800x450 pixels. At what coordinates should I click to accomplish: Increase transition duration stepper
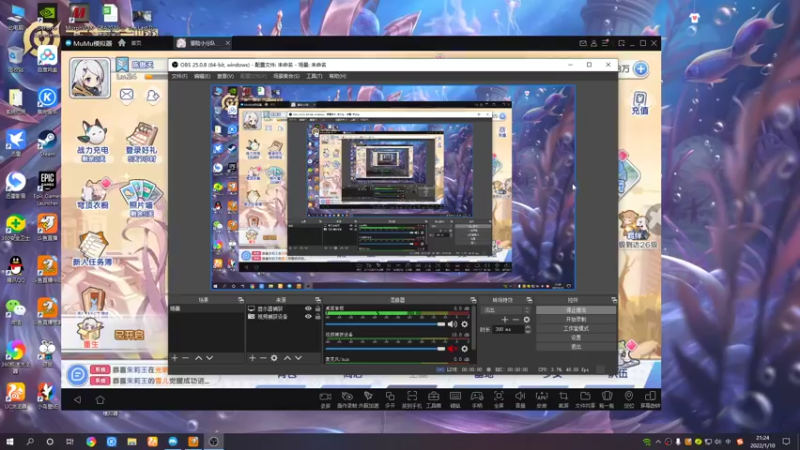coord(528,328)
